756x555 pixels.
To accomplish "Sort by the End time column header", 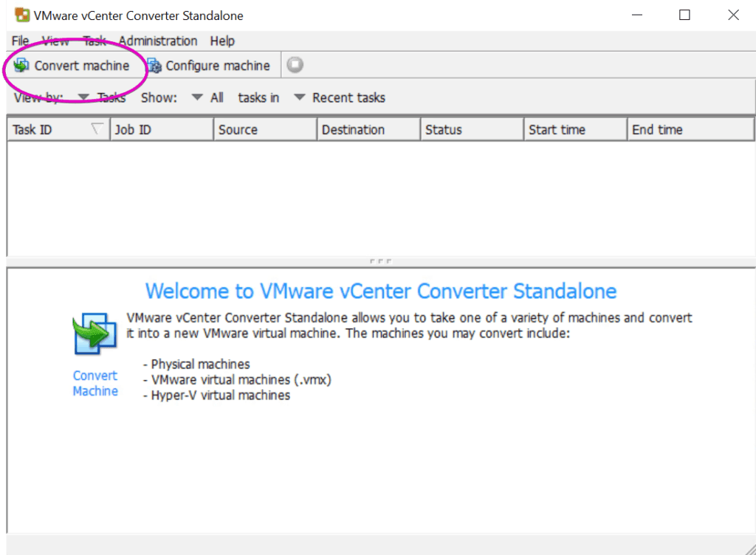I will [x=691, y=130].
